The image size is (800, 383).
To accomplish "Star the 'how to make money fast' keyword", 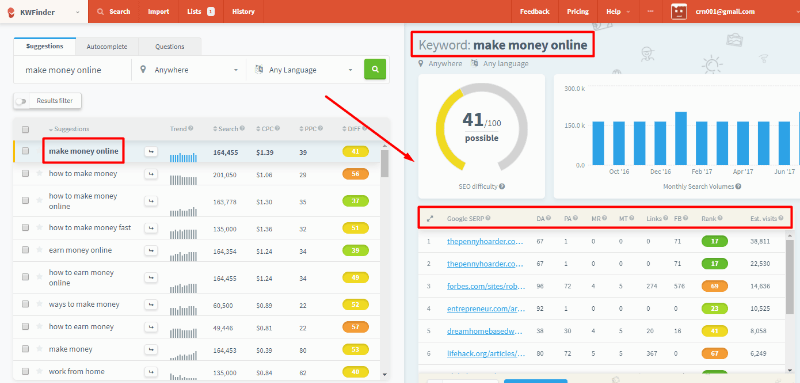I will coord(39,228).
